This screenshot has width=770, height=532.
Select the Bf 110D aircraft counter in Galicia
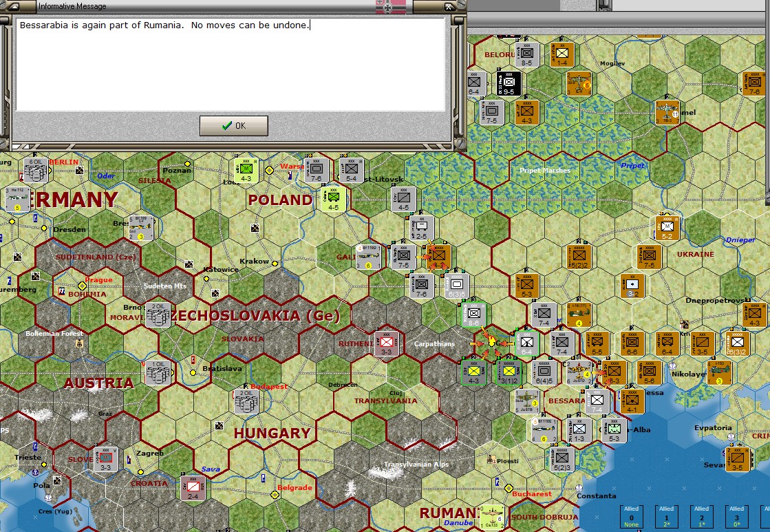pyautogui.click(x=369, y=257)
